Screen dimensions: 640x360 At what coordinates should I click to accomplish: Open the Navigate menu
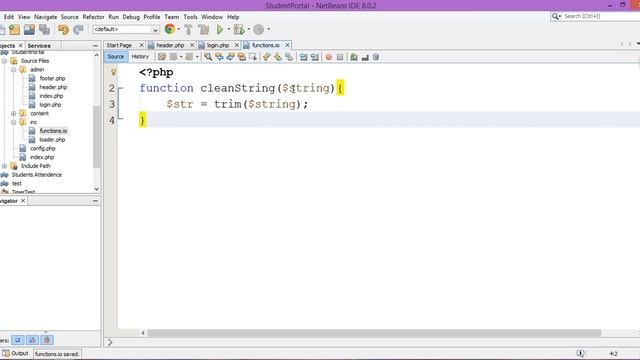click(45, 17)
